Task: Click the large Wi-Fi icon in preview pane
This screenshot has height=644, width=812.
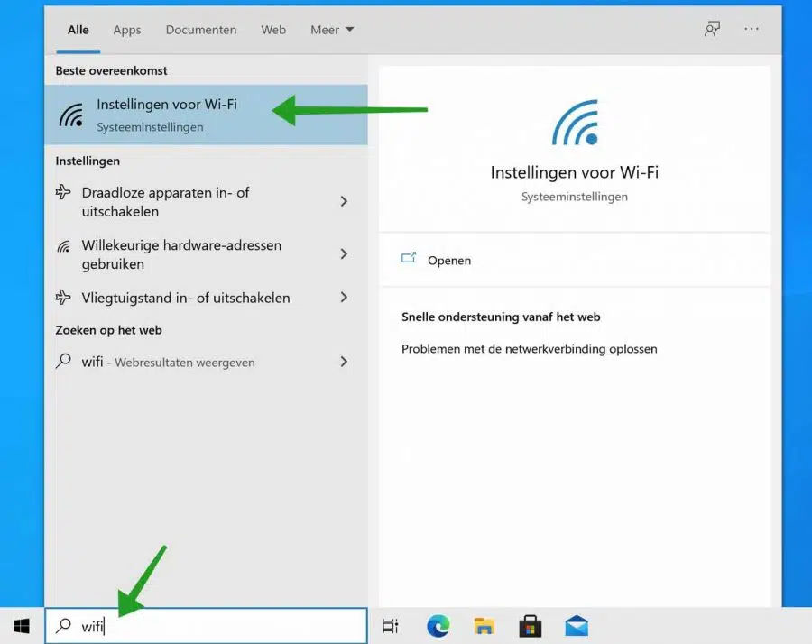Action: click(575, 123)
